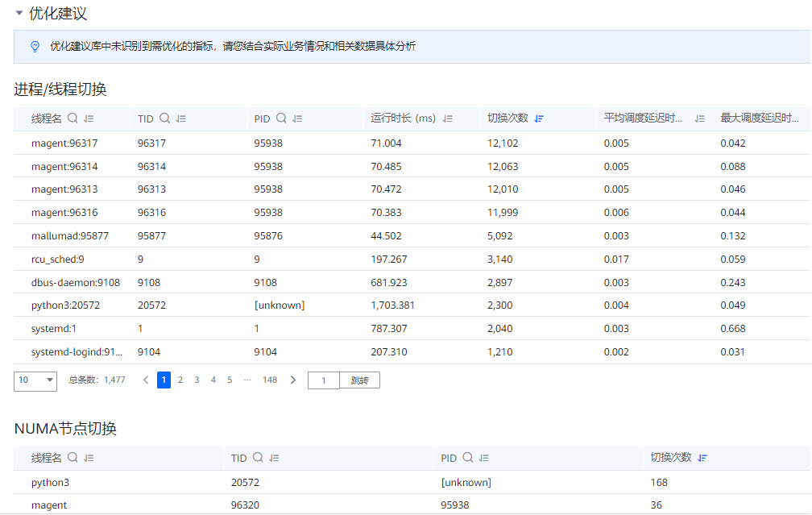Select the average delay value 0.017
Image resolution: width=812 pixels, height=515 pixels.
coord(616,260)
